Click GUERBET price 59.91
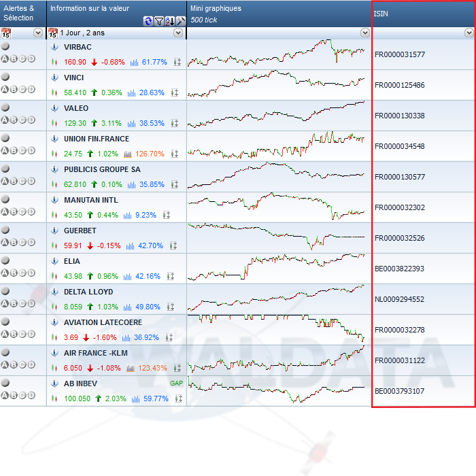Screen dimensions: 476x476 tap(73, 245)
